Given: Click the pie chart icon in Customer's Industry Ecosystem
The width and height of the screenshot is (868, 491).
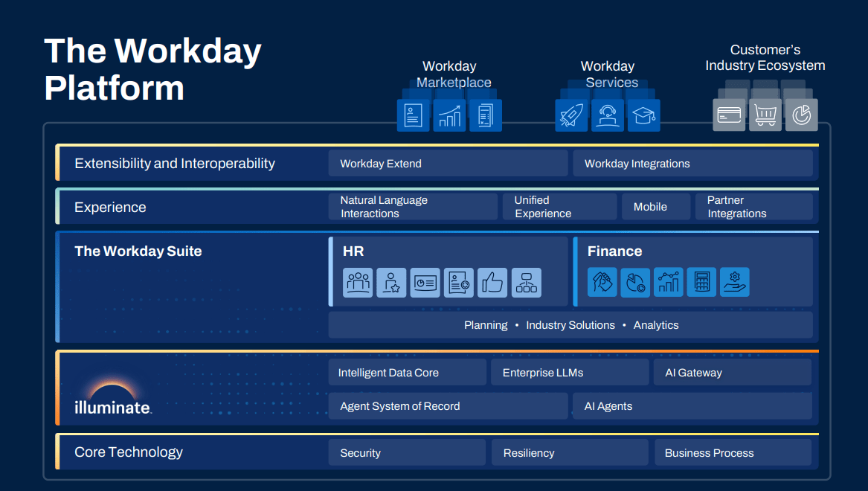Looking at the screenshot, I should coord(801,115).
